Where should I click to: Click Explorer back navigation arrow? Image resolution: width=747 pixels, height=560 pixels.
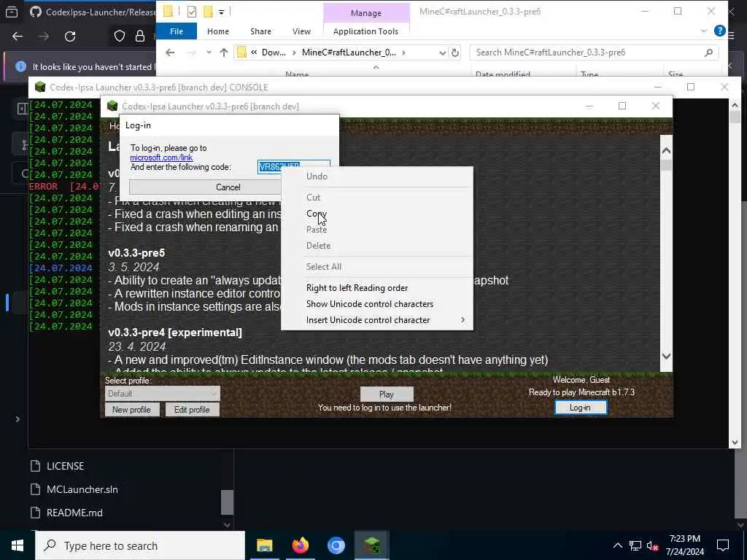[170, 52]
